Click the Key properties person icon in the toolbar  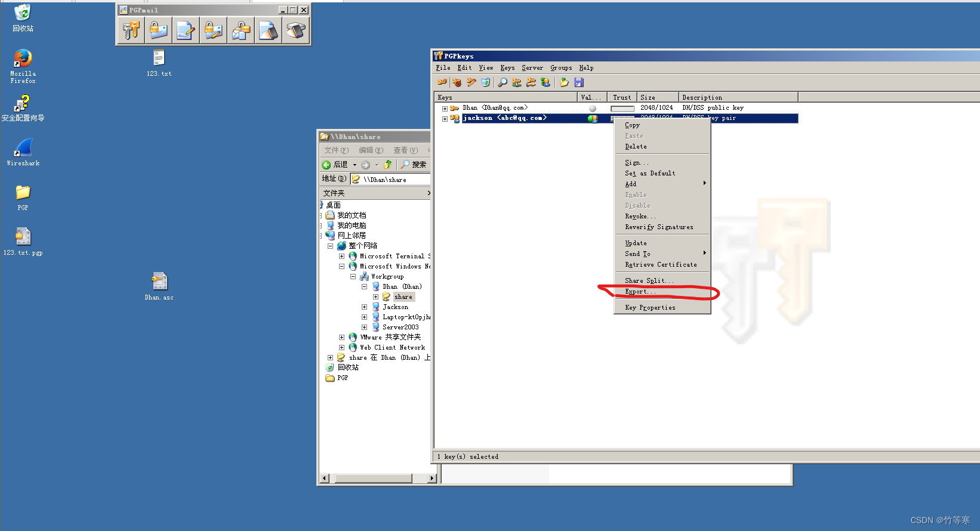(x=546, y=82)
